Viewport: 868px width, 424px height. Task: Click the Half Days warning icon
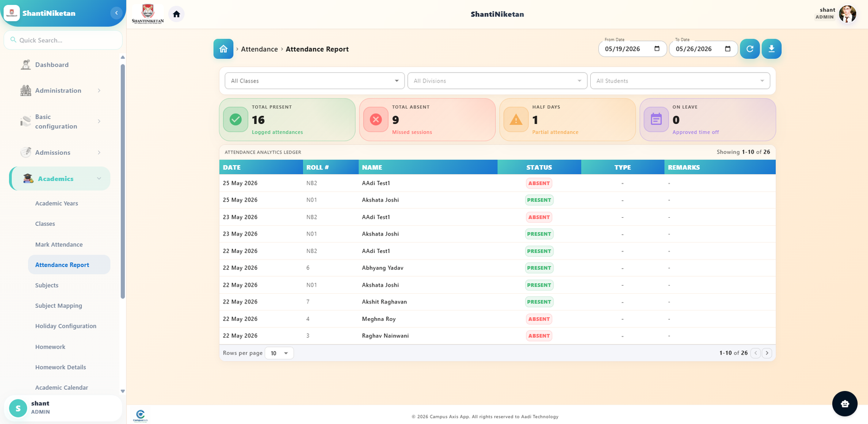point(516,119)
